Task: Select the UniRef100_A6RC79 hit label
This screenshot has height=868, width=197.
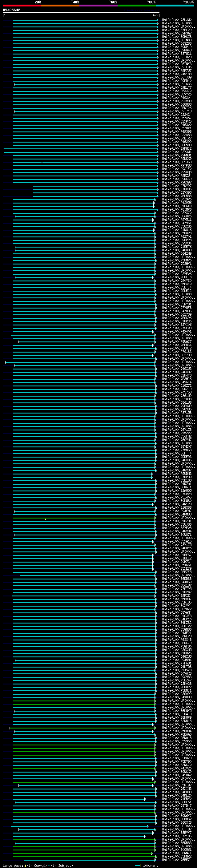Action: click(x=177, y=643)
